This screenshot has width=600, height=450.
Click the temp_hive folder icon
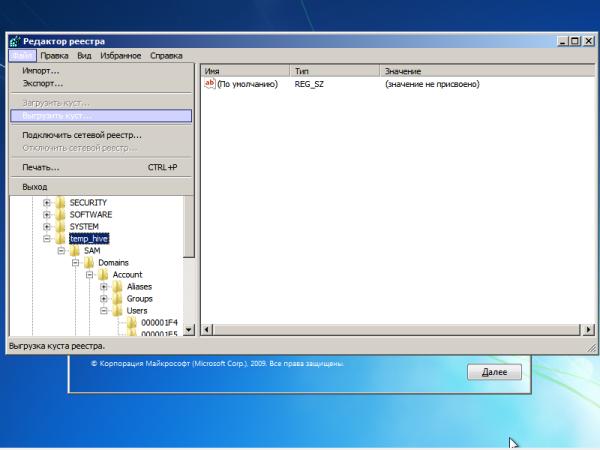(x=60, y=239)
